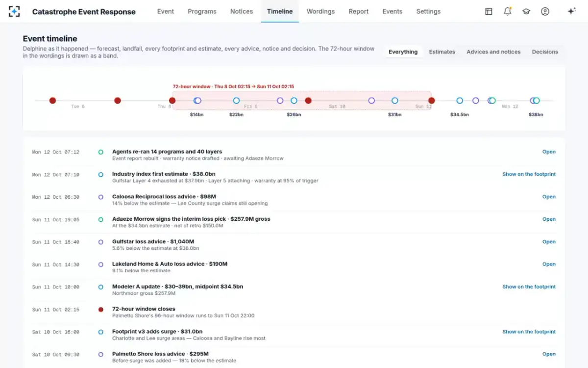Click red marker preceding the Tue 6 label
Screen dimensions: 588x368
click(52, 101)
